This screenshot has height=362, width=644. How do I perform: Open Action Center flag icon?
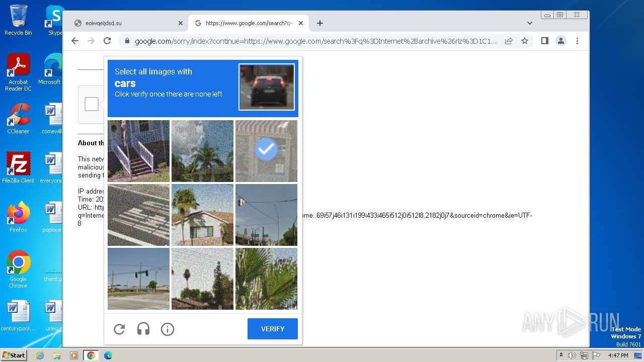[x=596, y=355]
